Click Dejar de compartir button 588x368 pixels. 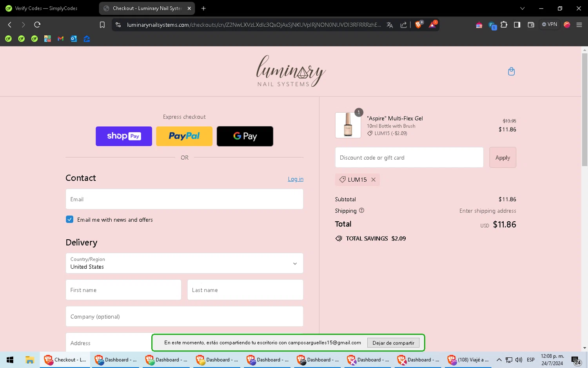click(x=393, y=343)
